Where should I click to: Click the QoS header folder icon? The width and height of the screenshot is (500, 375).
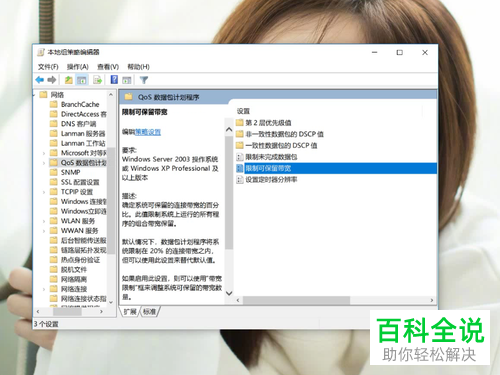pos(128,97)
